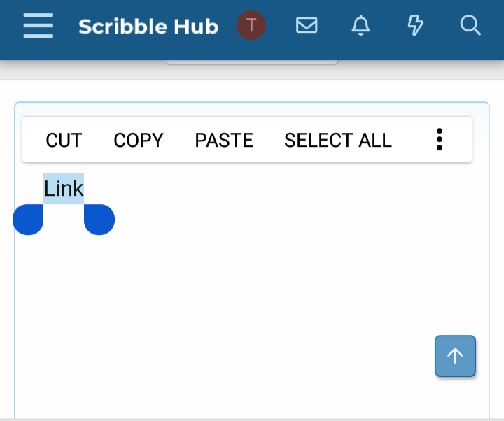Choose Cut from the selection toolbar
This screenshot has height=421, width=504.
(x=64, y=140)
